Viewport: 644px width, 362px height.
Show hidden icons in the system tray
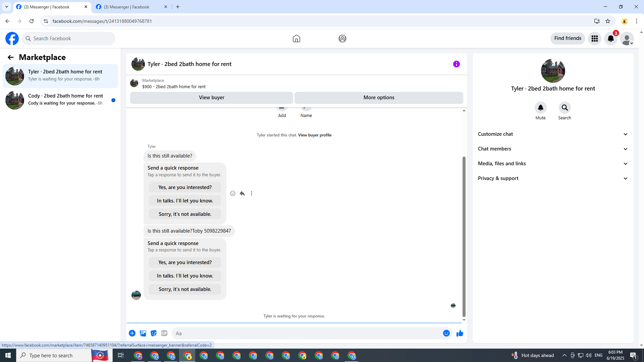[564, 355]
